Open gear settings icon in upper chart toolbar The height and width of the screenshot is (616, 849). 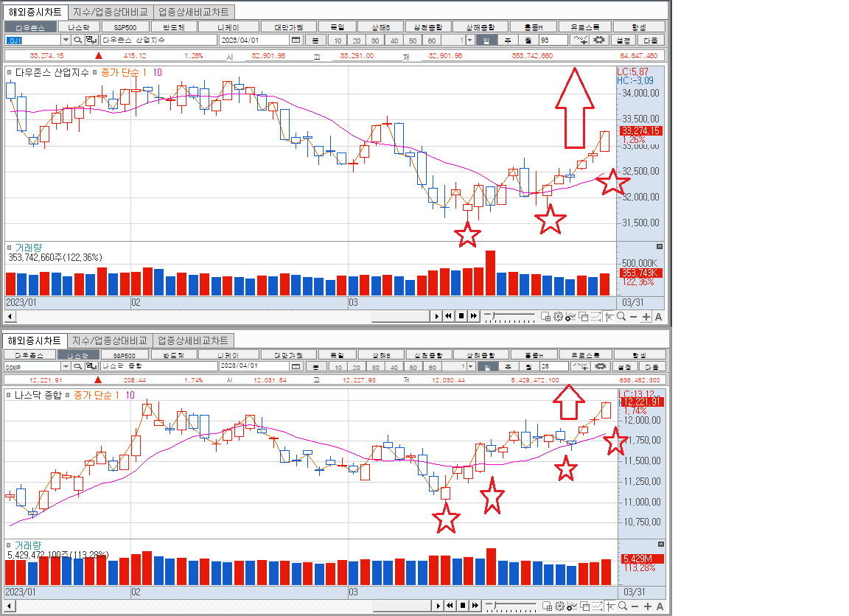tap(599, 40)
